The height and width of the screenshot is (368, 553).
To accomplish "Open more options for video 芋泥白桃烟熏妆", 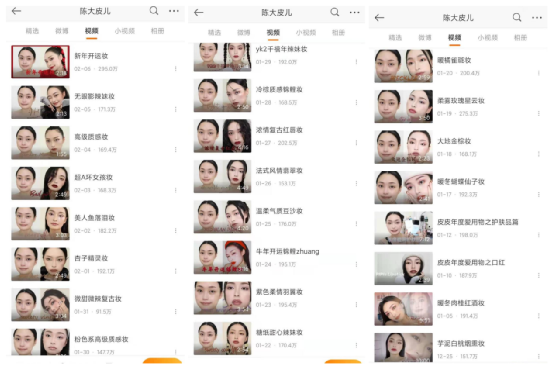I will 539,356.
